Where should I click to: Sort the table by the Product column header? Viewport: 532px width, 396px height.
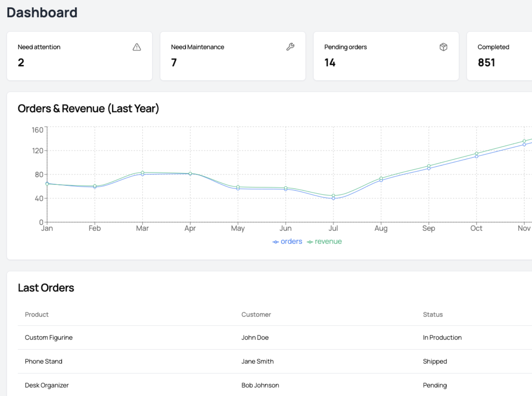coord(37,315)
